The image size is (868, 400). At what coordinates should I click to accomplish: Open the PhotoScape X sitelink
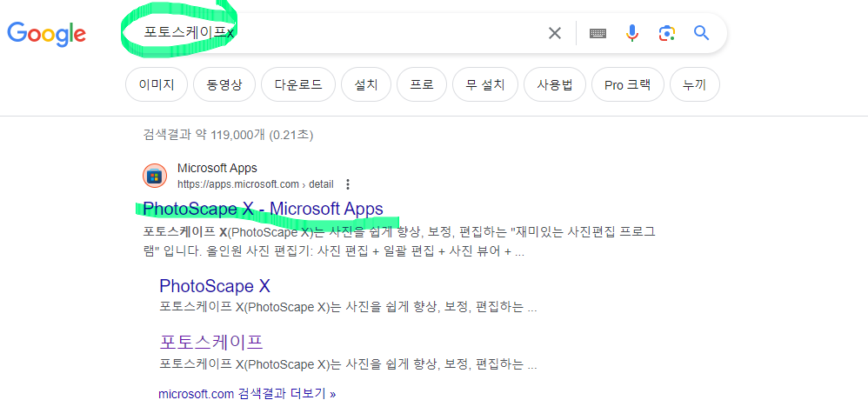(x=215, y=286)
